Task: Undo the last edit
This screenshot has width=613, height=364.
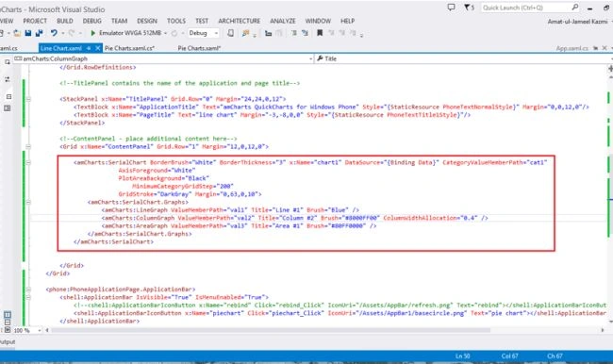Action: pos(54,33)
